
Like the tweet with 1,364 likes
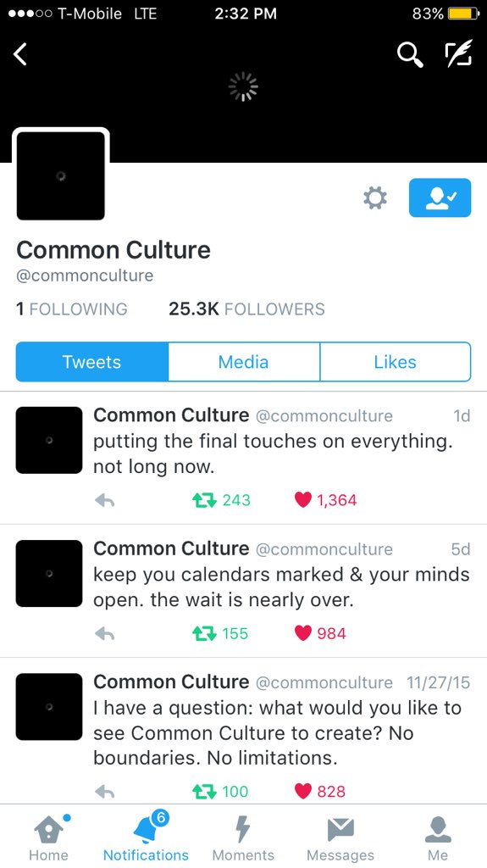325,500
